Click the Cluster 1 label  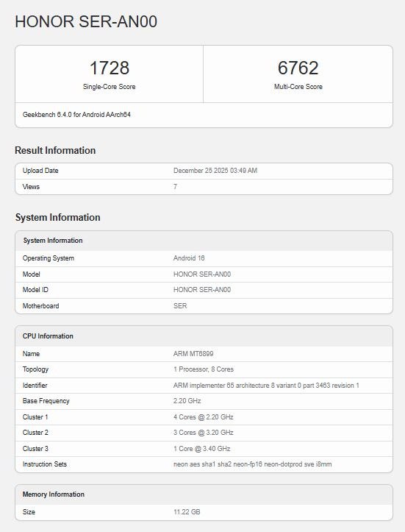(x=35, y=417)
